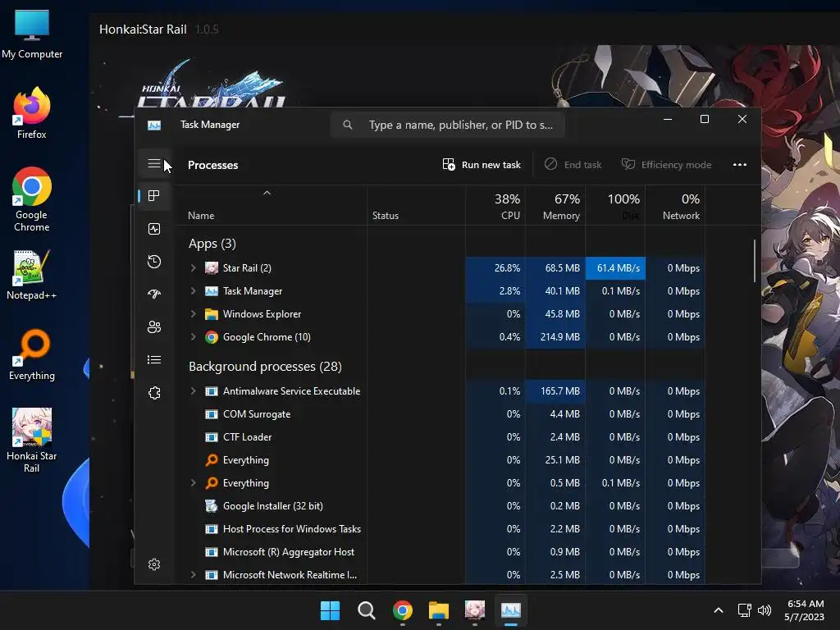Expand the Google Chrome (10) process group
The image size is (840, 630).
[194, 337]
